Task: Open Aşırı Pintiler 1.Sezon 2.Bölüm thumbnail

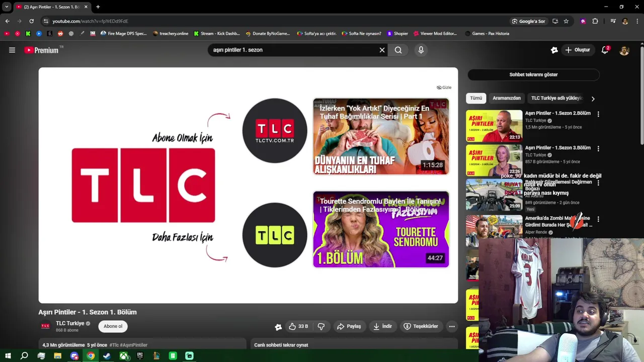Action: [494, 126]
